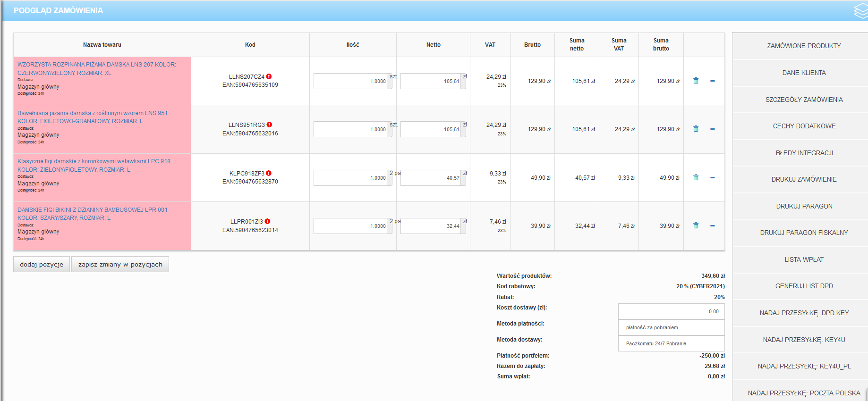This screenshot has width=868, height=401.
Task: Click trash icon for LLNS207CZ4 pajama row
Action: click(x=696, y=81)
